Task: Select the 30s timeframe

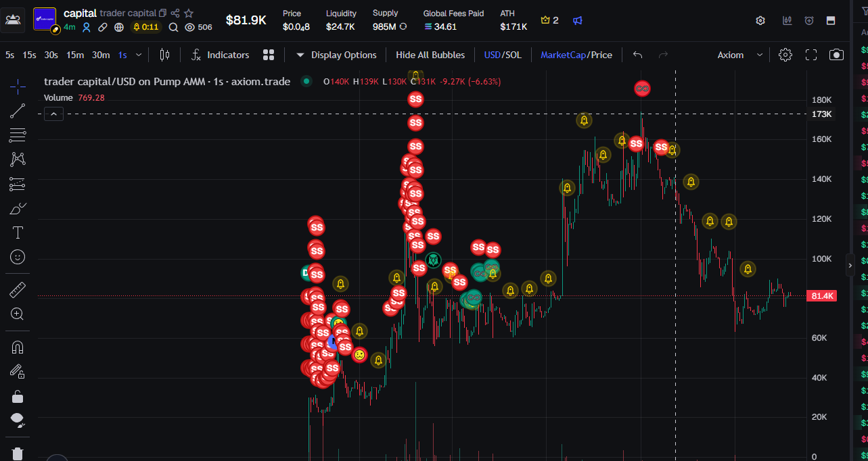Action: [51, 55]
